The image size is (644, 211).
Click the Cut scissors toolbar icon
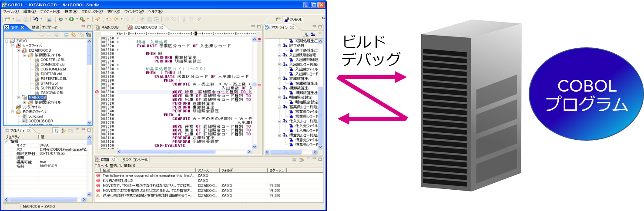[141, 19]
